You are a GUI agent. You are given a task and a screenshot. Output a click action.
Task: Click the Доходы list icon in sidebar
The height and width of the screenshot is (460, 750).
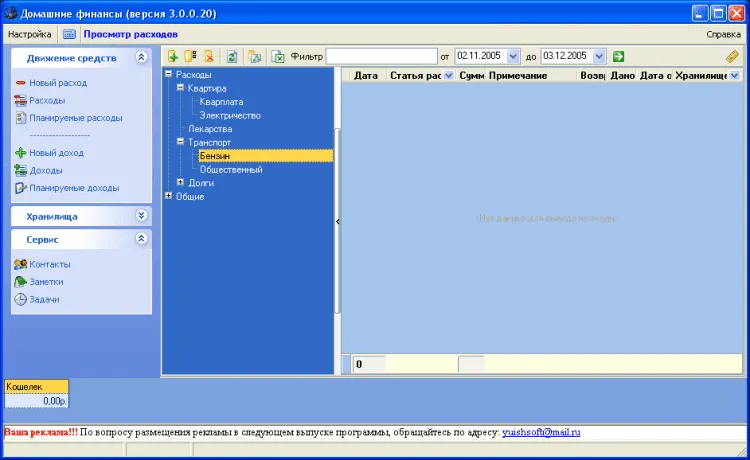click(x=21, y=170)
